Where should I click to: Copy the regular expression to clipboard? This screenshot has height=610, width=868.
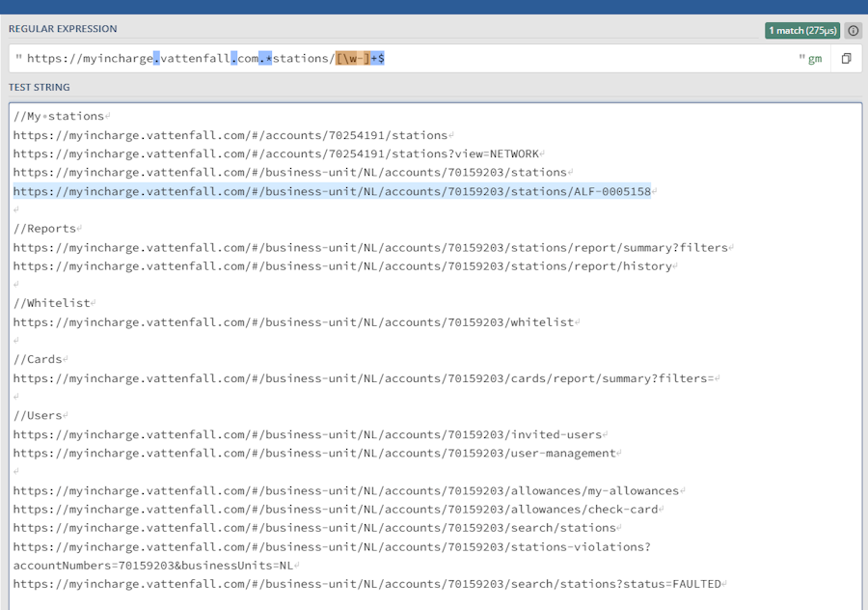(x=846, y=58)
